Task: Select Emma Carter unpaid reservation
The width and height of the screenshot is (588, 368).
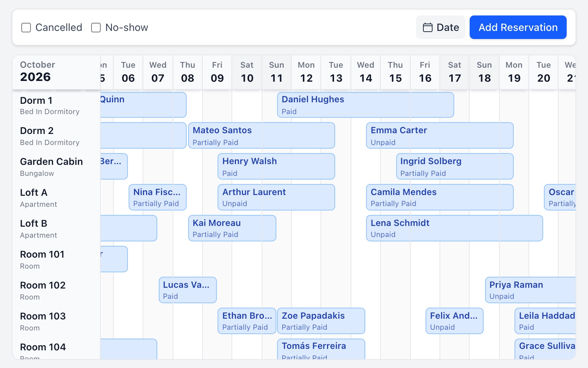Action: tap(440, 136)
